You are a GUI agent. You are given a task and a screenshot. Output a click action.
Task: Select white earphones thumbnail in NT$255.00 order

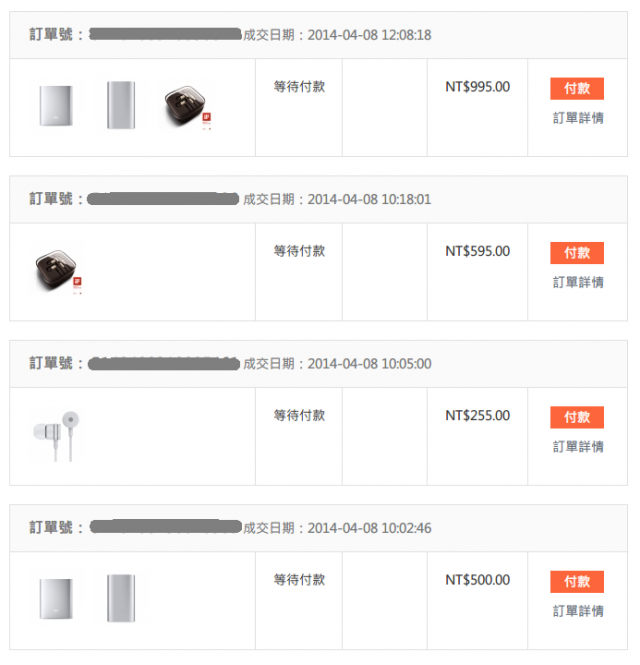coord(56,436)
